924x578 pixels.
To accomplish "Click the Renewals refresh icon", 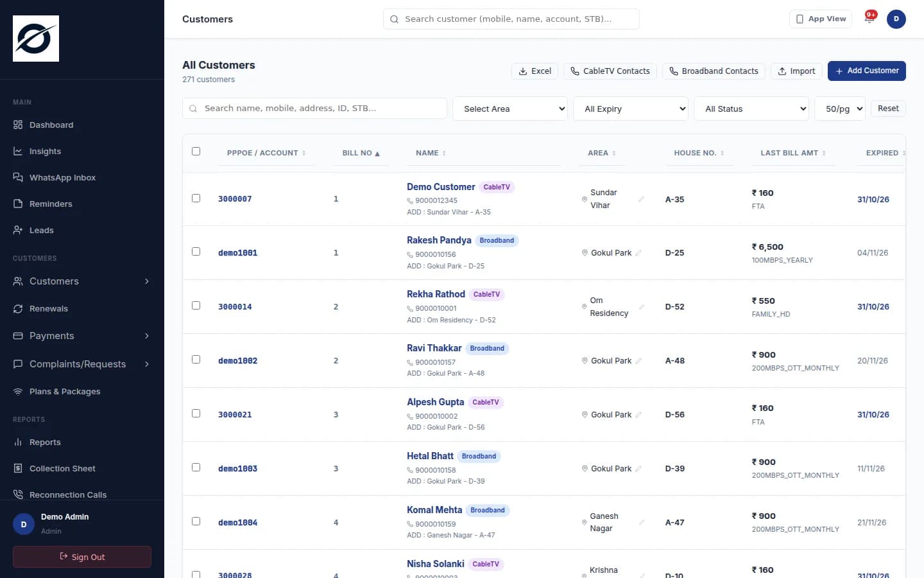I will click(18, 309).
